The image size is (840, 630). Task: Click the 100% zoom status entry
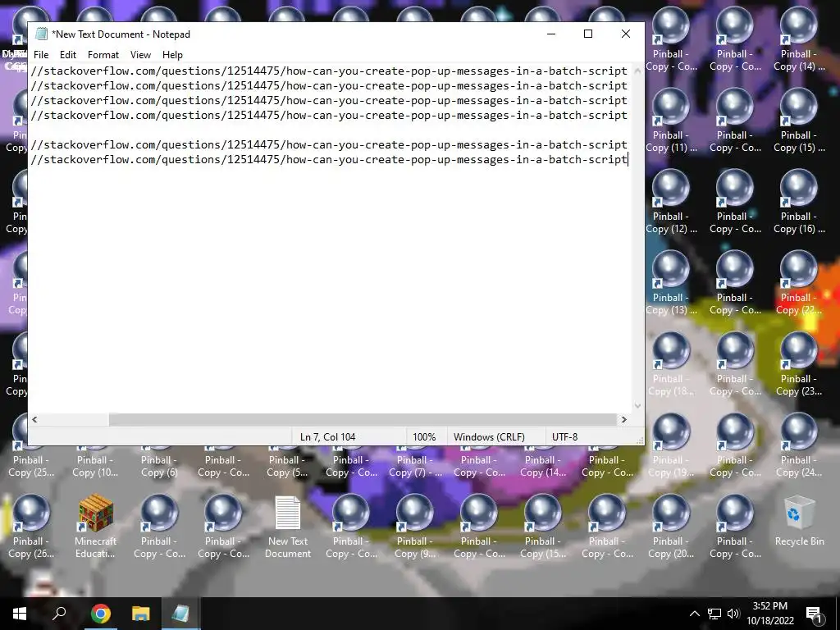tap(424, 436)
